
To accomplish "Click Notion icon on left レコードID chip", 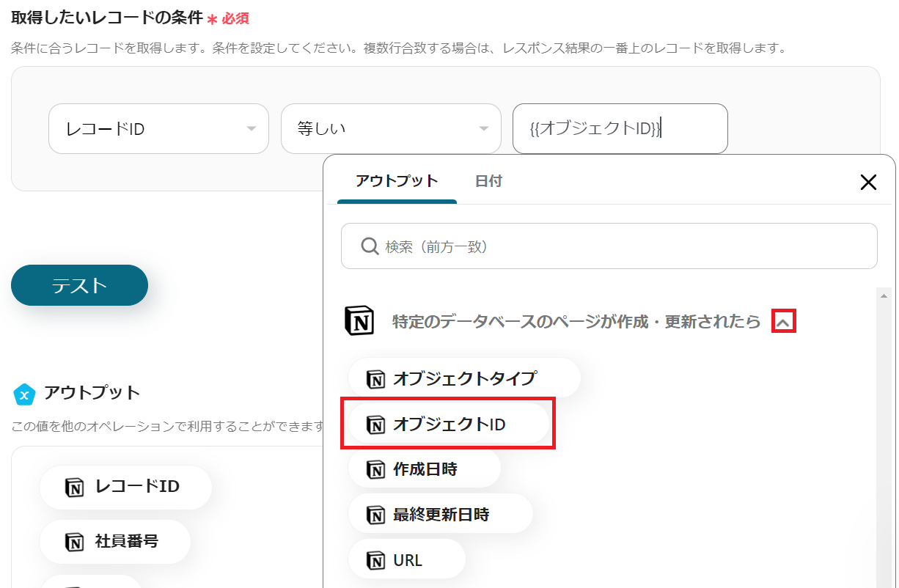I will [74, 487].
